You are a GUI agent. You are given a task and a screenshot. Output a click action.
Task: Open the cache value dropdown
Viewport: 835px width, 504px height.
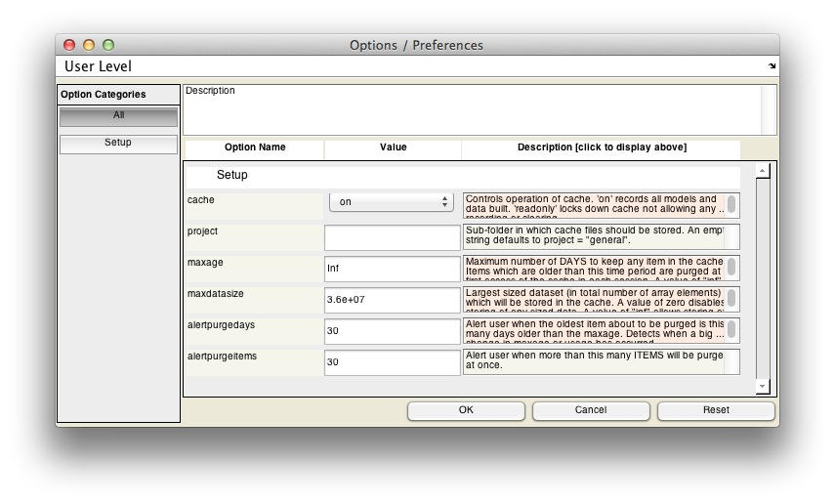392,202
